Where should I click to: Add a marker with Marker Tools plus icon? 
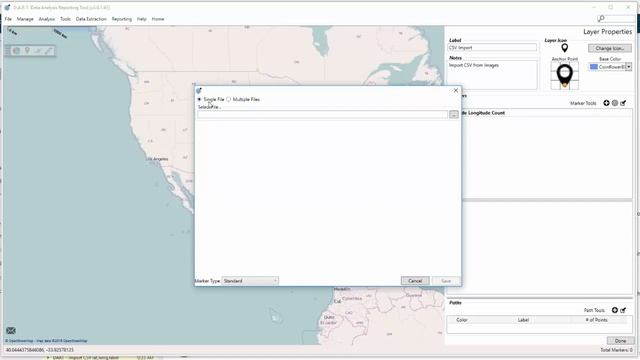607,103
